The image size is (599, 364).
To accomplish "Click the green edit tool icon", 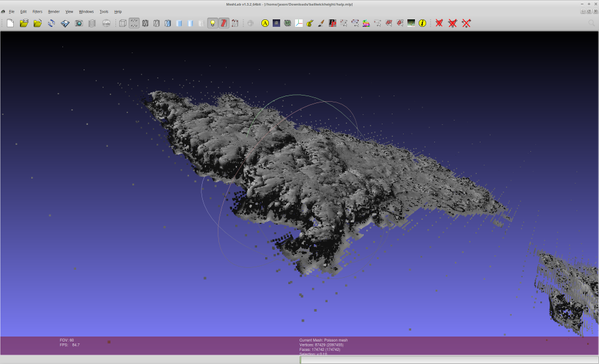I will pos(287,23).
